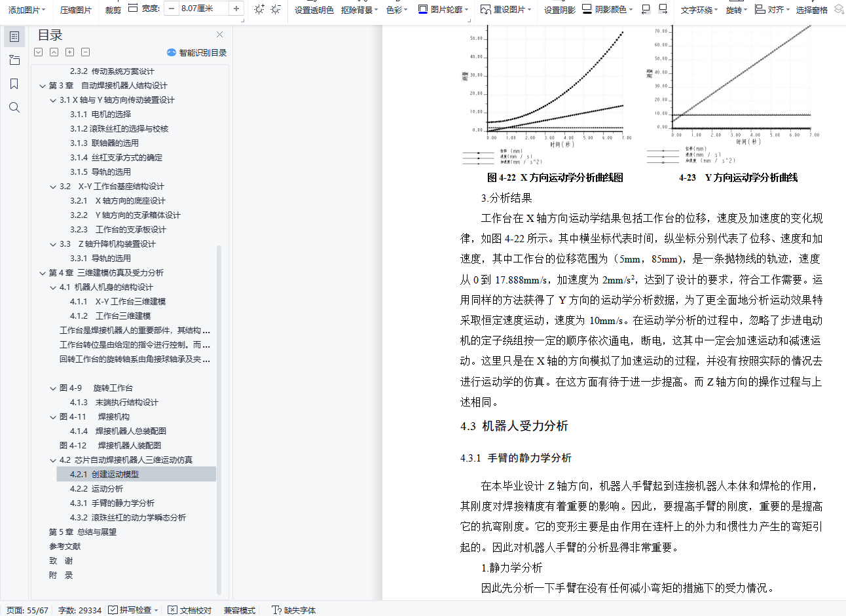Click the 重设图片 reset picture icon
Viewport: 846px width, 616px height.
point(486,9)
